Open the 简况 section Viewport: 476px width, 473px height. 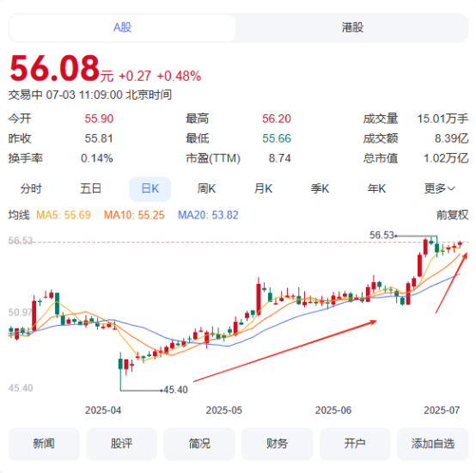click(199, 444)
